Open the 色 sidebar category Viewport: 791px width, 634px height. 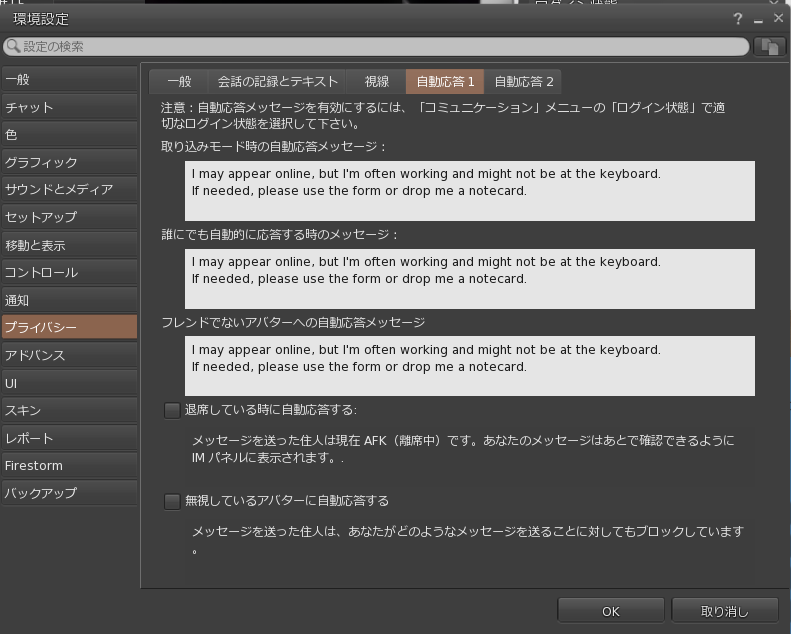pos(69,135)
